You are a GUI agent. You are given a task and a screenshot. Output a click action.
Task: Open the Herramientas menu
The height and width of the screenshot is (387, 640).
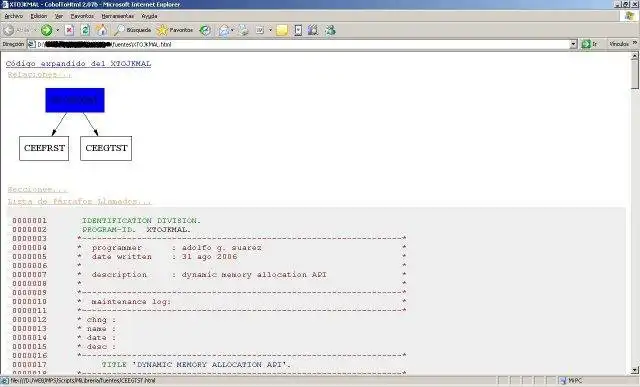(118, 16)
